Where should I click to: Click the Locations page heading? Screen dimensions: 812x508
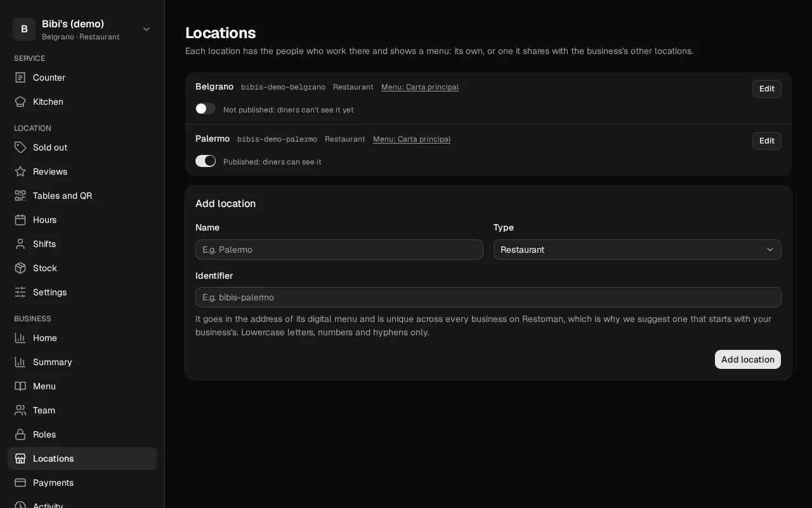pos(221,33)
